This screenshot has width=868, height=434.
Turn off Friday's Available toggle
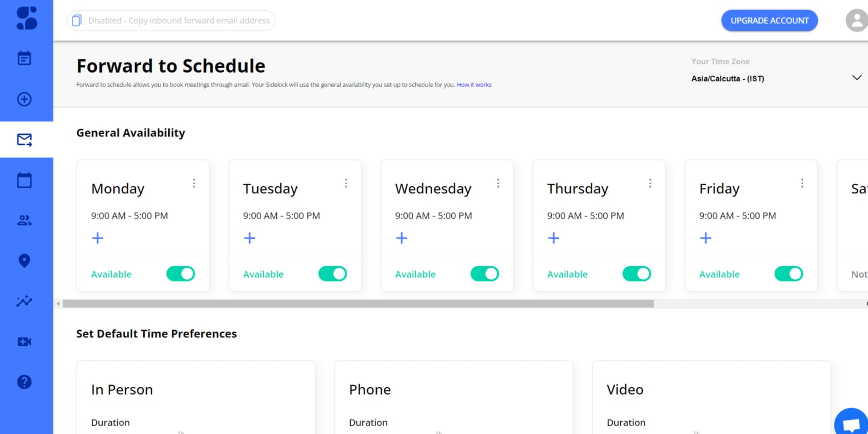pos(788,273)
